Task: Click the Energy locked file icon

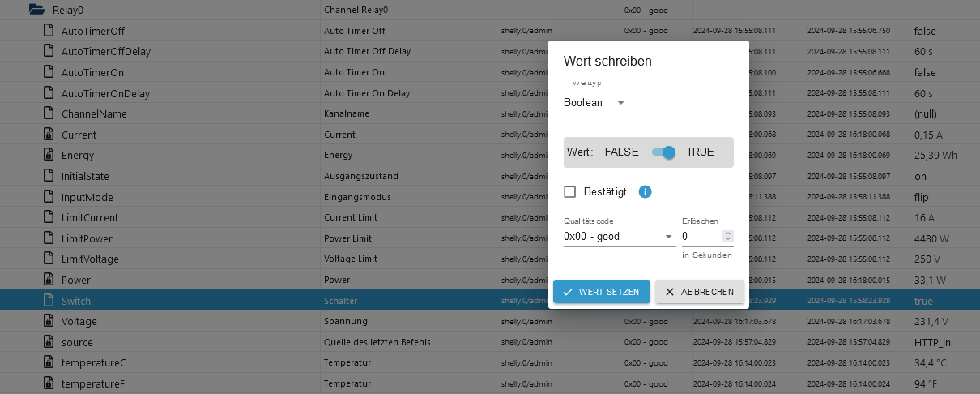Action: click(48, 156)
